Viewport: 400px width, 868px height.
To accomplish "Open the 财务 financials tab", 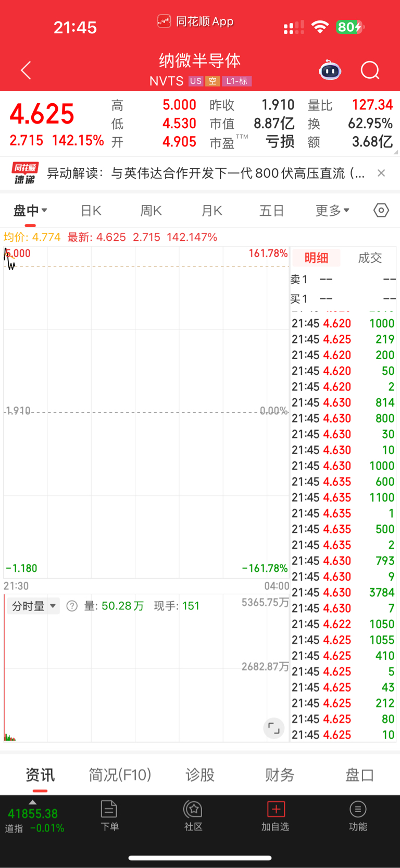I will pos(280,775).
